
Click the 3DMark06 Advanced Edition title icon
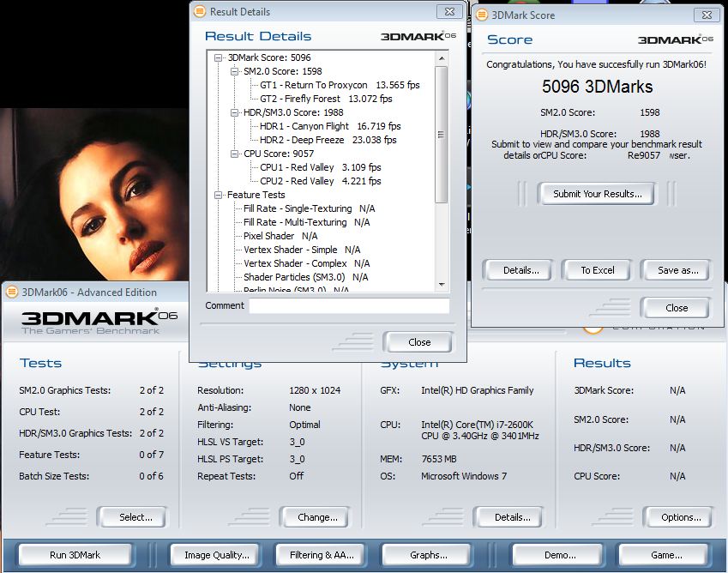click(x=11, y=292)
